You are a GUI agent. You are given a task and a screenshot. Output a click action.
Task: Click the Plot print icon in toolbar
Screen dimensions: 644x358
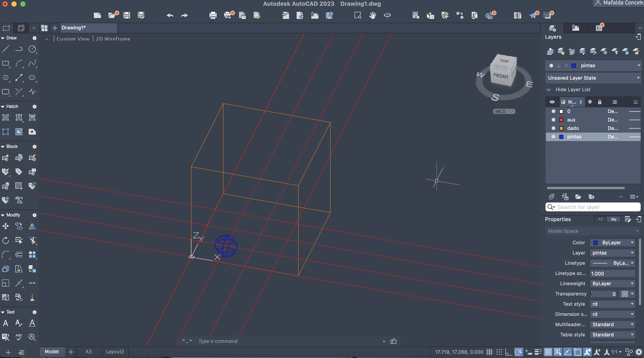(213, 15)
